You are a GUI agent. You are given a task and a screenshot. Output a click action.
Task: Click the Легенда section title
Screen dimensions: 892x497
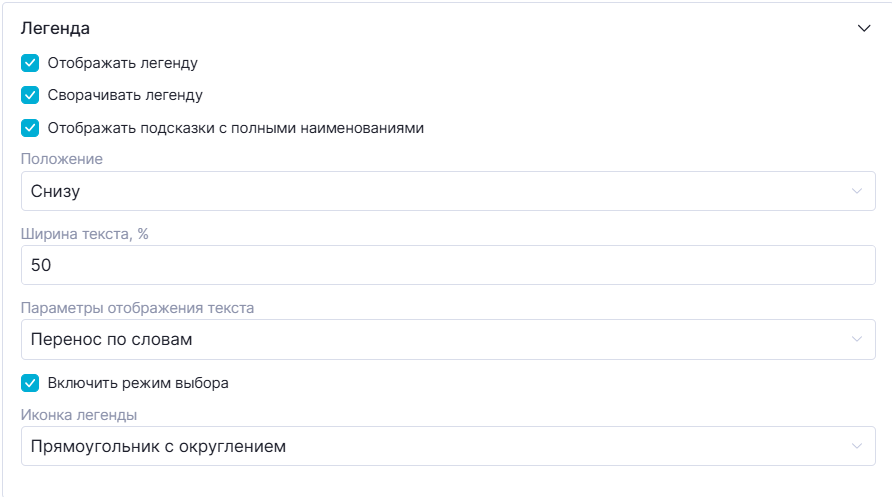coord(56,29)
